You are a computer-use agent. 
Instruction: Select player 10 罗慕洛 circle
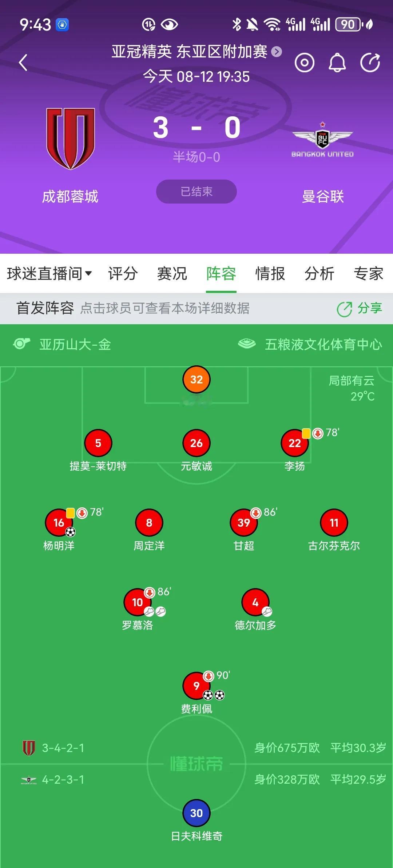[x=138, y=602]
